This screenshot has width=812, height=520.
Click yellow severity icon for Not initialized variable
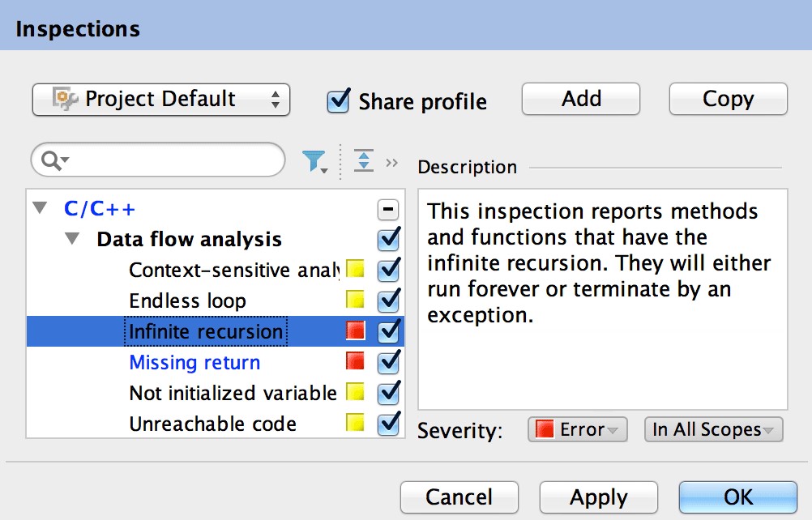[355, 392]
